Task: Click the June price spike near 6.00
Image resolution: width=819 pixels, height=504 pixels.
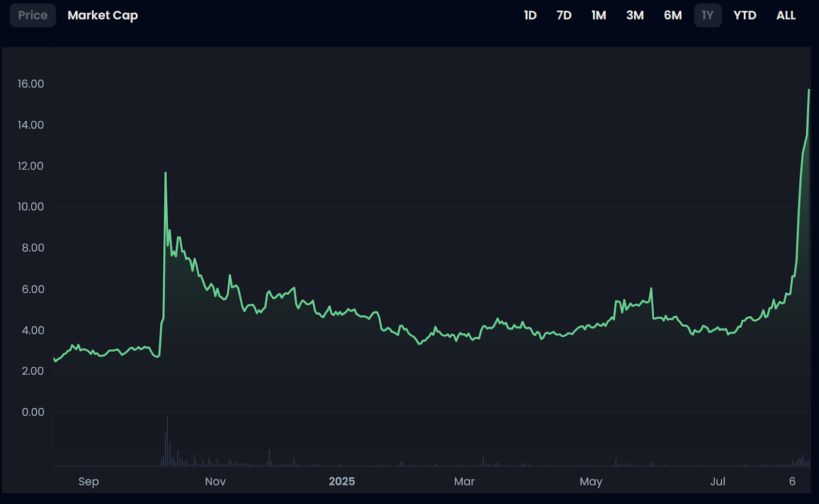Action: point(651,289)
